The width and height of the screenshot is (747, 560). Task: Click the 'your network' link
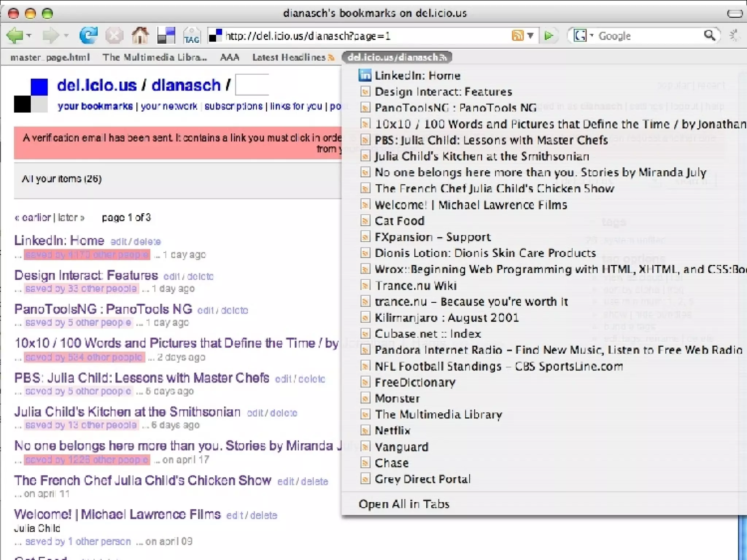(169, 106)
